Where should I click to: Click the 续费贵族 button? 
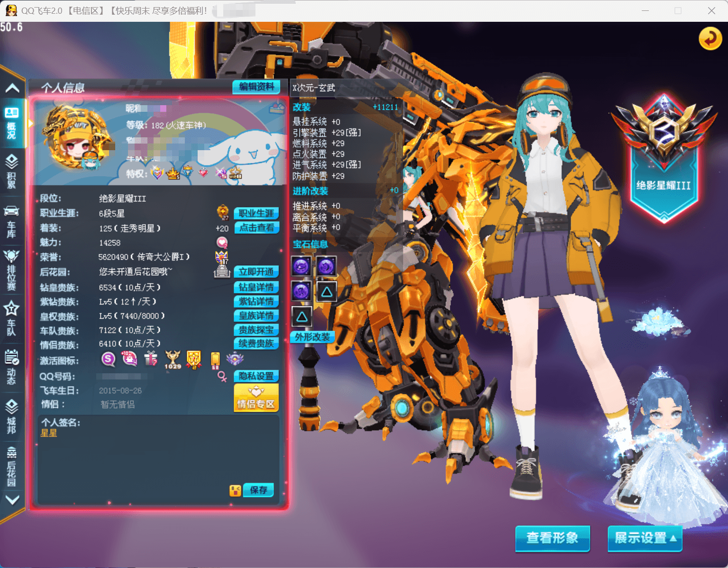tap(256, 343)
